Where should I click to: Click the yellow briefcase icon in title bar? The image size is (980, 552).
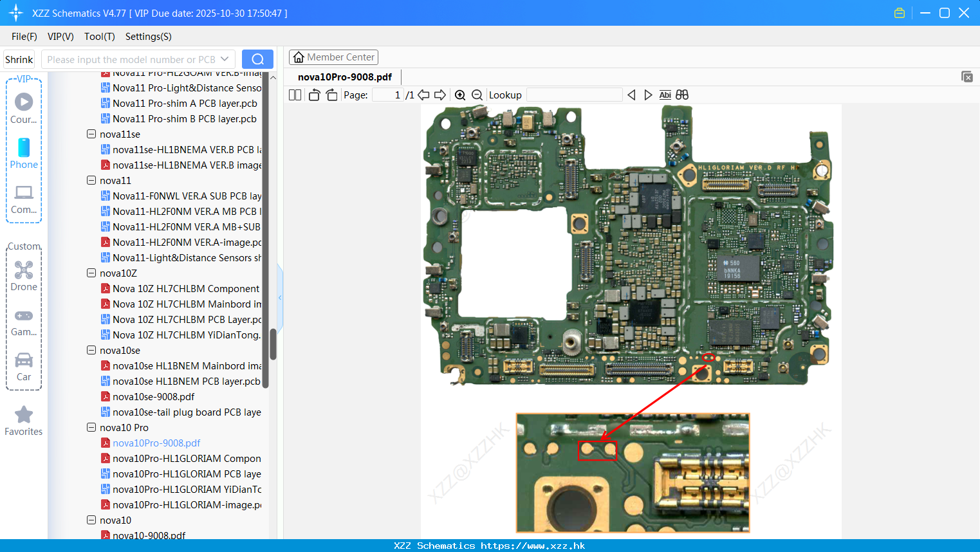900,13
